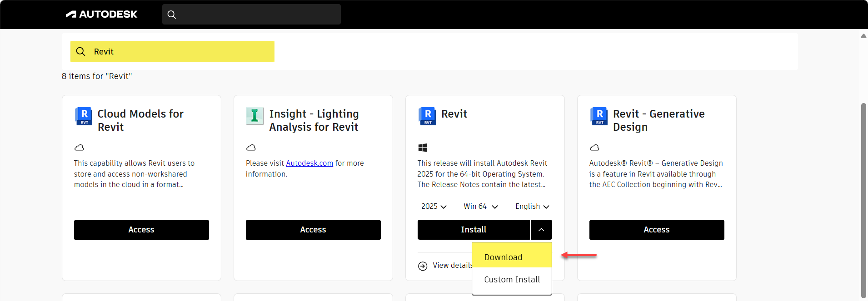
Task: Open the English language dropdown
Action: pos(532,207)
